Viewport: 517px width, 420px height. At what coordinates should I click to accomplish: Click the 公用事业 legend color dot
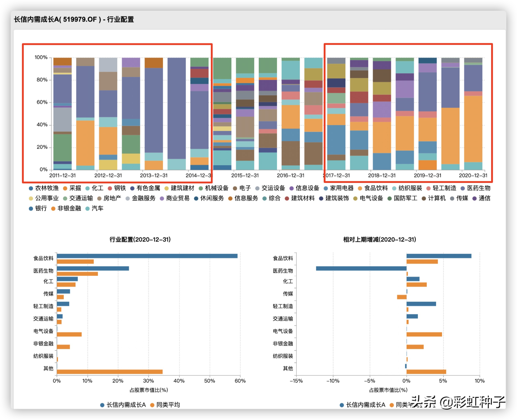click(31, 198)
